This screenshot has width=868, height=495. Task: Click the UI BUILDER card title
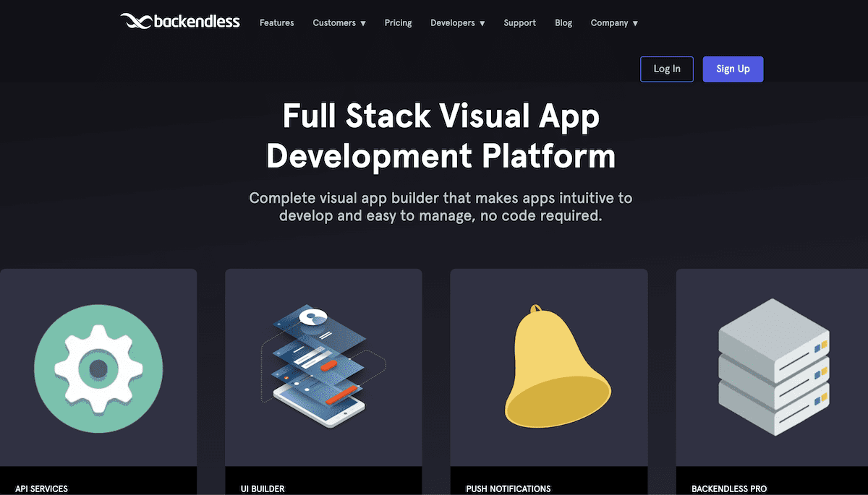(263, 488)
